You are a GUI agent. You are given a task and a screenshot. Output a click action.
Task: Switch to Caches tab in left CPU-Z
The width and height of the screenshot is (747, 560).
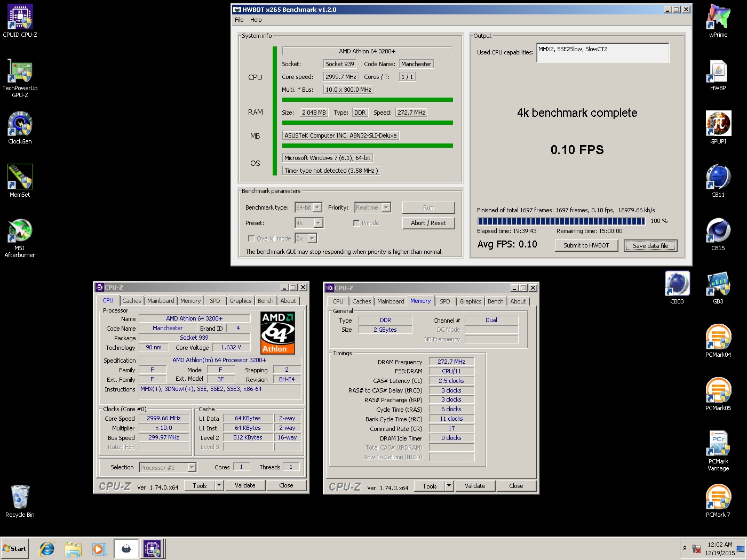pyautogui.click(x=132, y=301)
